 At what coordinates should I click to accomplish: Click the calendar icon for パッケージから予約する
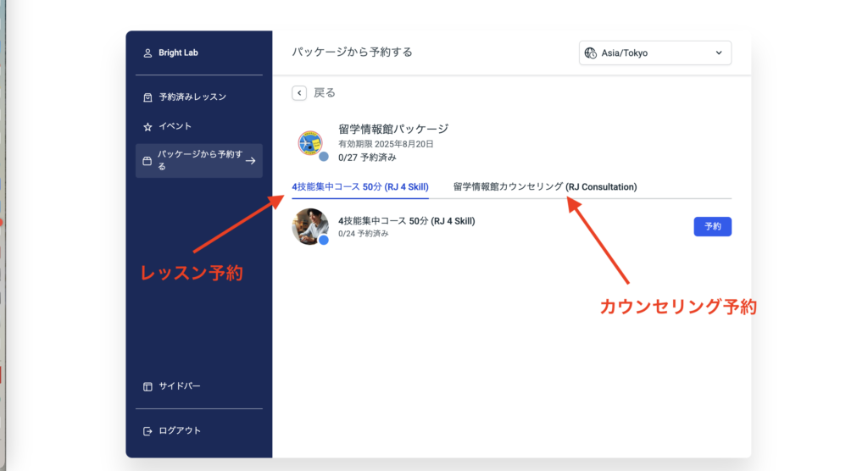click(147, 161)
